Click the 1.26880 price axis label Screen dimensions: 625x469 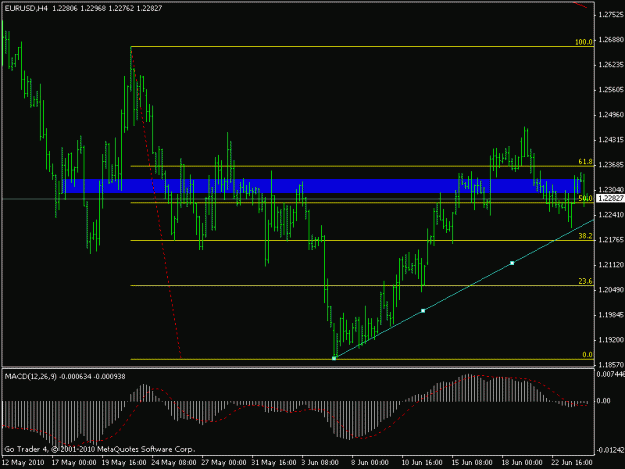(611, 39)
